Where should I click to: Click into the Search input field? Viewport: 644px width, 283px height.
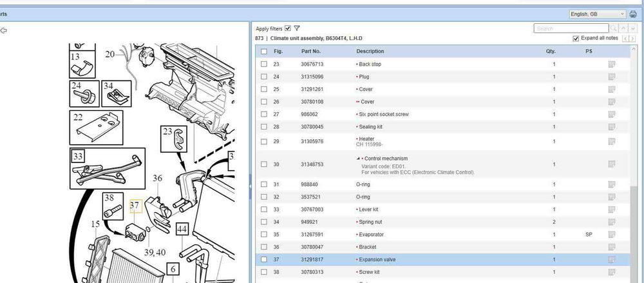point(570,28)
